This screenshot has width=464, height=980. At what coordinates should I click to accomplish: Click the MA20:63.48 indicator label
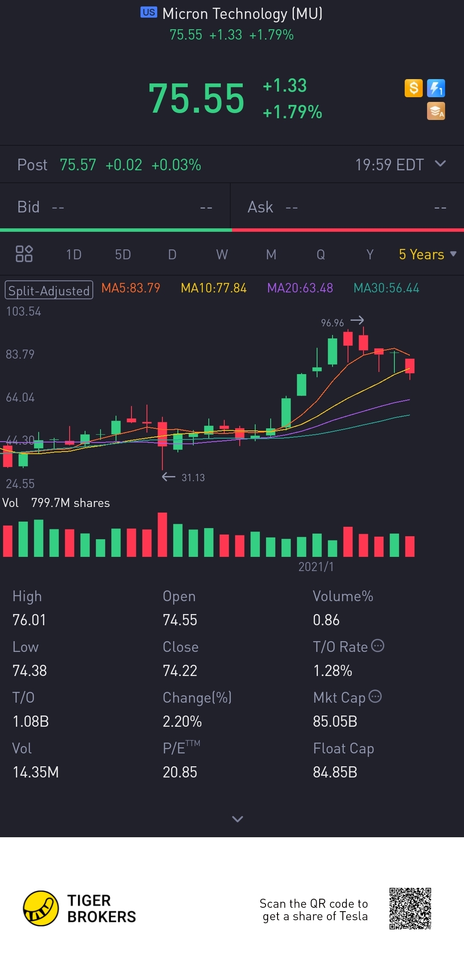pyautogui.click(x=300, y=288)
